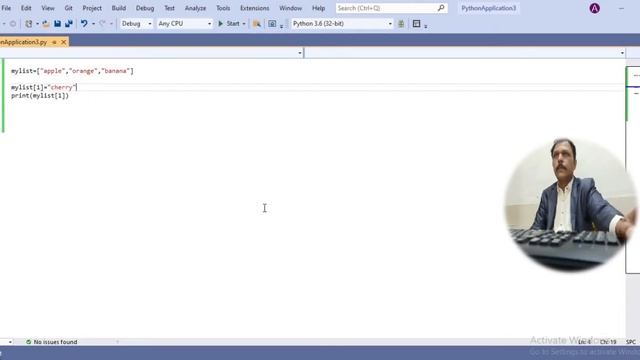The height and width of the screenshot is (360, 640).
Task: Open the View menu
Action: pos(48,8)
